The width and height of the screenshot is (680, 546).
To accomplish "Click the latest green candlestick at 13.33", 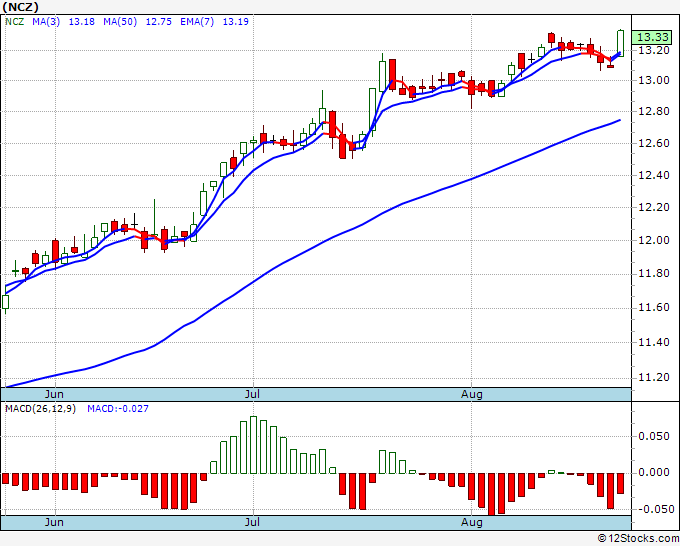I will (621, 43).
